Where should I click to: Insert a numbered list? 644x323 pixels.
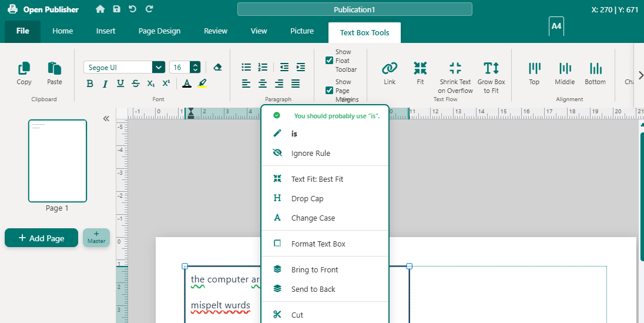pos(263,67)
